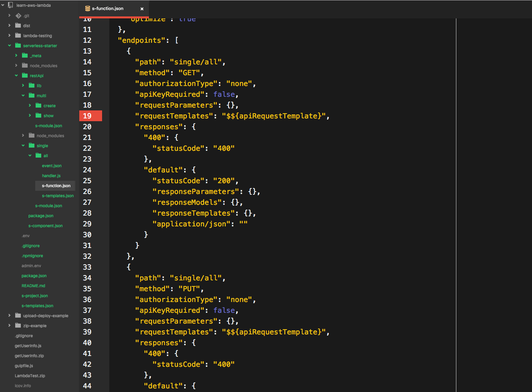Click the folder icon next to zip-example
Viewport: 532px width, 392px height.
(18, 325)
